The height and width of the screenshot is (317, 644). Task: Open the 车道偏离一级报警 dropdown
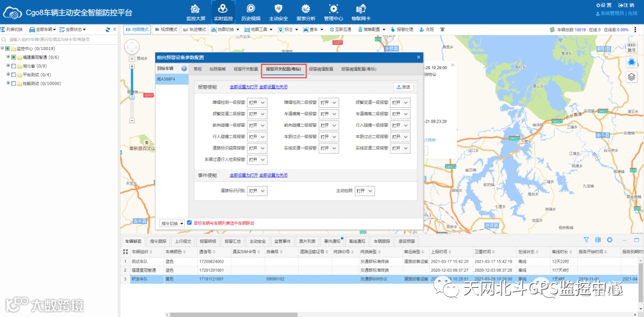[329, 114]
